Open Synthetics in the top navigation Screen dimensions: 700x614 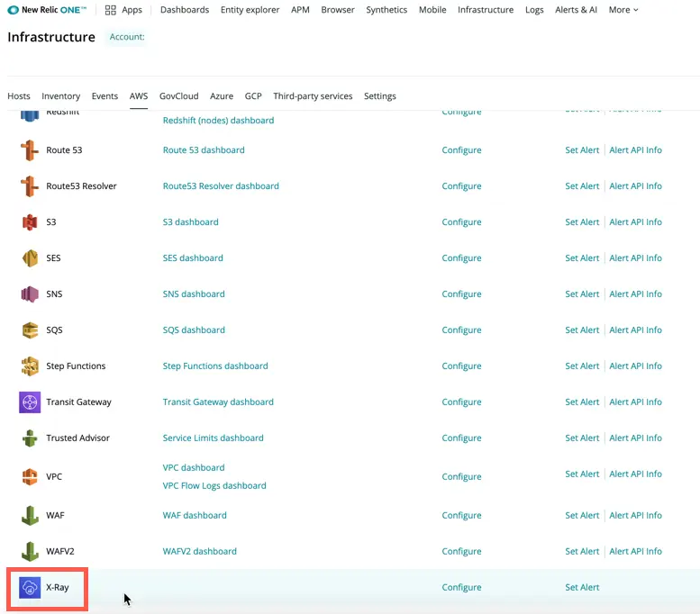pyautogui.click(x=386, y=10)
